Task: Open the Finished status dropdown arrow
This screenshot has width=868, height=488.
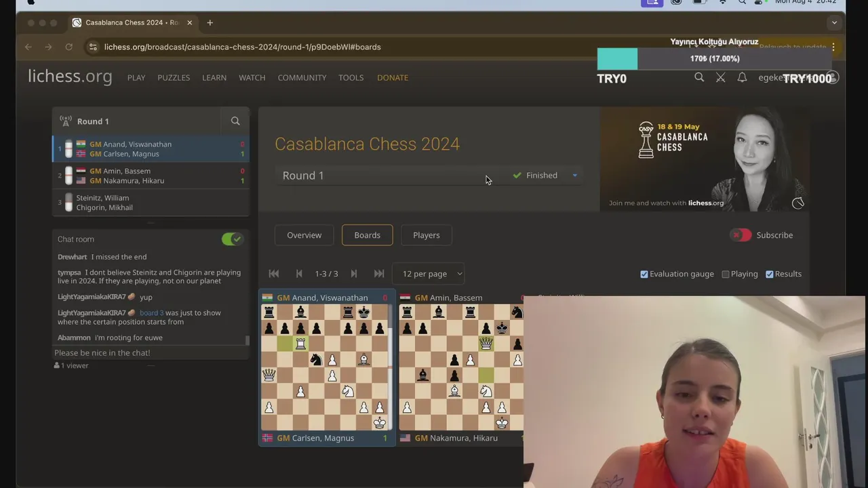Action: 575,176
